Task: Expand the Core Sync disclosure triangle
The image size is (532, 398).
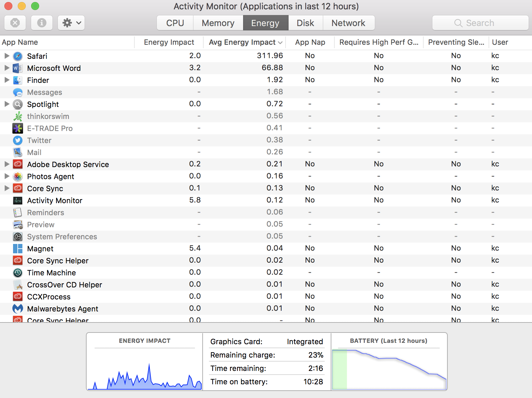Action: (7, 188)
